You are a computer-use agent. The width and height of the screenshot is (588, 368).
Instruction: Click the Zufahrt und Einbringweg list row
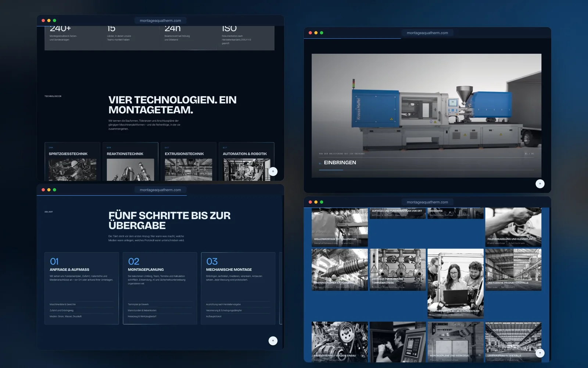click(x=82, y=310)
